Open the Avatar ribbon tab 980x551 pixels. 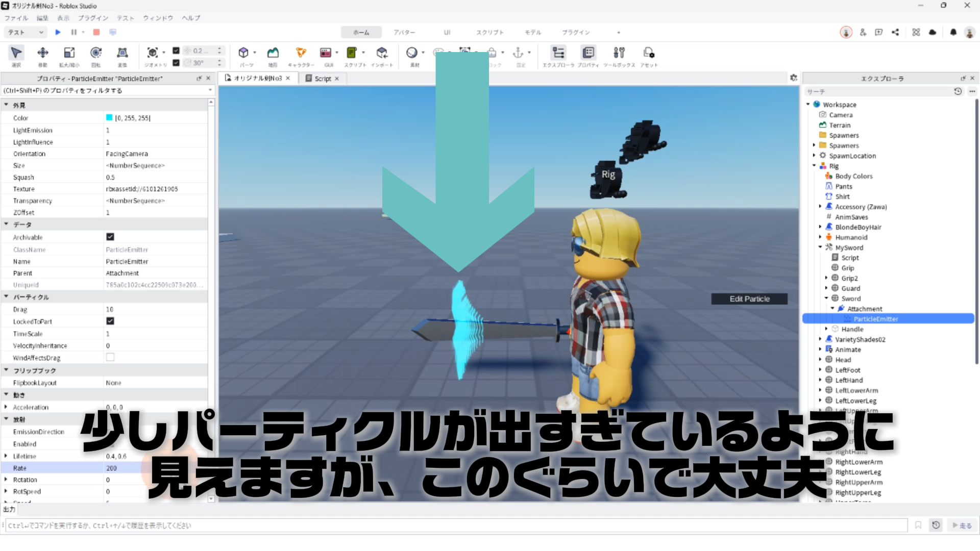[404, 32]
